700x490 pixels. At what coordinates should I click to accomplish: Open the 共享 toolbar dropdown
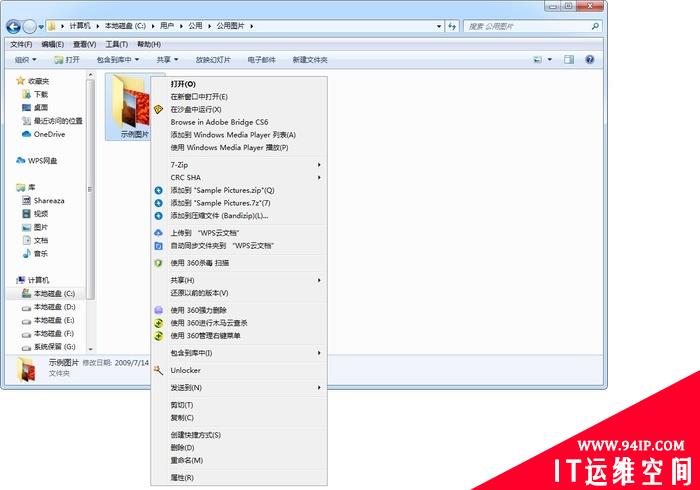[167, 60]
